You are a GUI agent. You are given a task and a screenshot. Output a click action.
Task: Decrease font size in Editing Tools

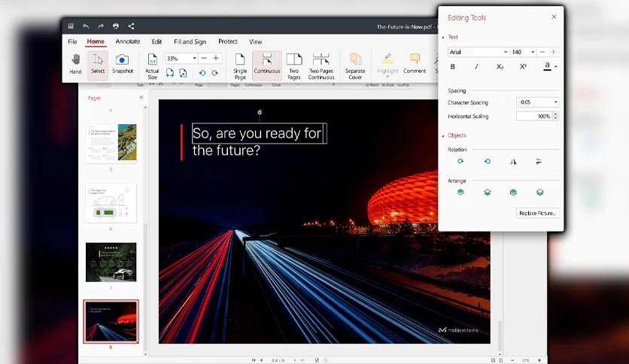click(x=542, y=52)
